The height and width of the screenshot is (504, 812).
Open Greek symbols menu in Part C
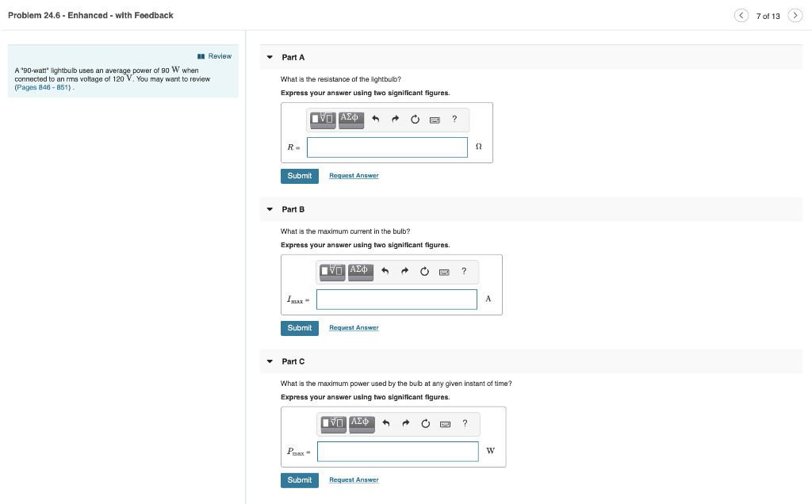(x=362, y=424)
